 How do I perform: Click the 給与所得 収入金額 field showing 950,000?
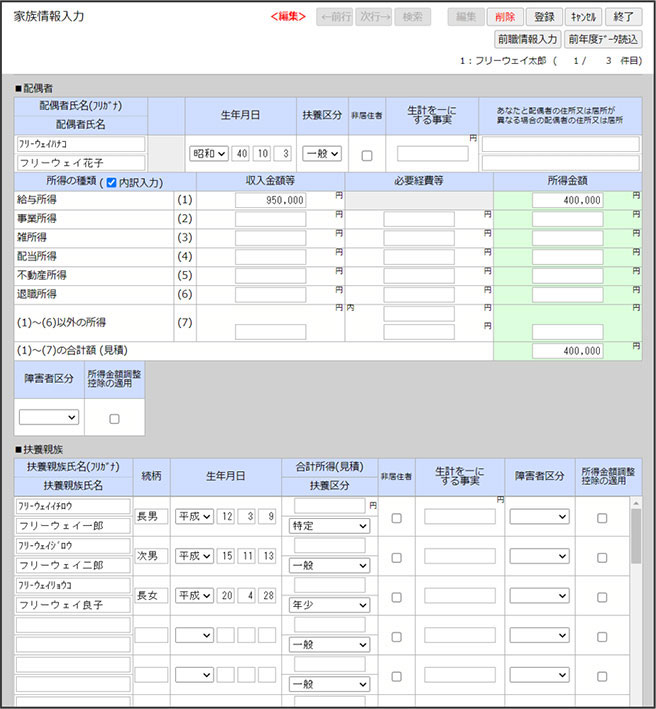pyautogui.click(x=270, y=200)
